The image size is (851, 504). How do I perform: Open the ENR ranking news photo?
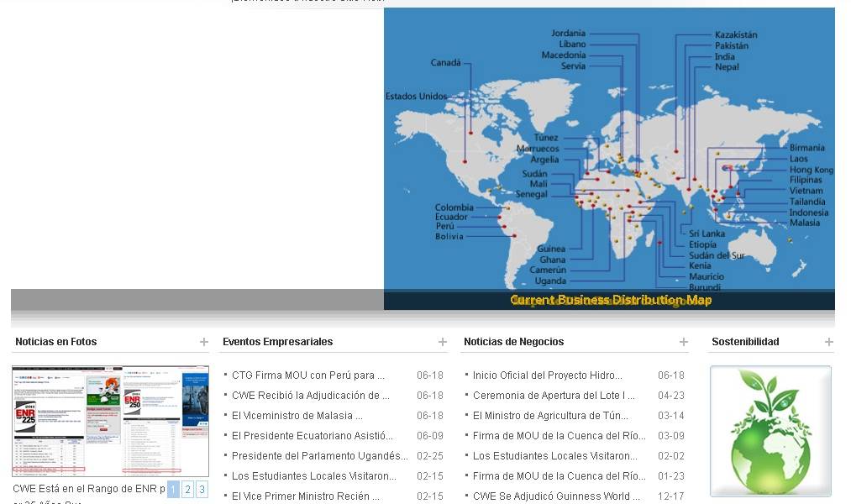110,422
